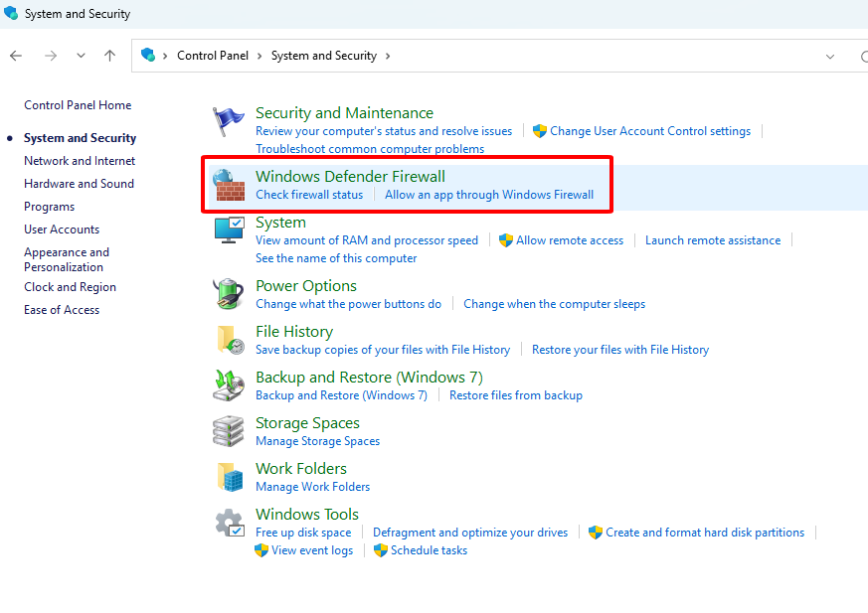This screenshot has height=613, width=868.
Task: Expand chevron before Control Panel breadcrumb
Action: point(164,56)
